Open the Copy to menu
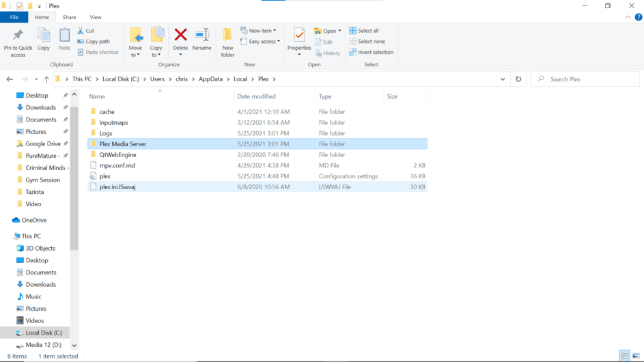The height and width of the screenshot is (362, 644). click(x=156, y=43)
